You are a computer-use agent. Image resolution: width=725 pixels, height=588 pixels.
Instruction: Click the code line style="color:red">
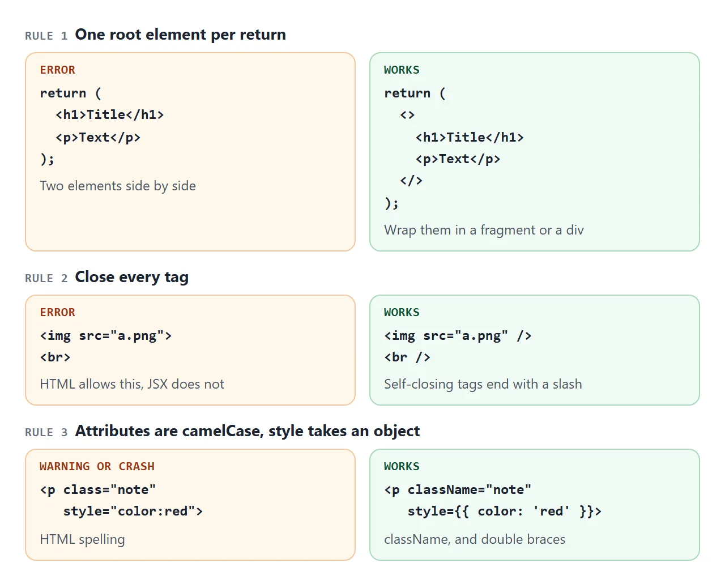(x=133, y=512)
